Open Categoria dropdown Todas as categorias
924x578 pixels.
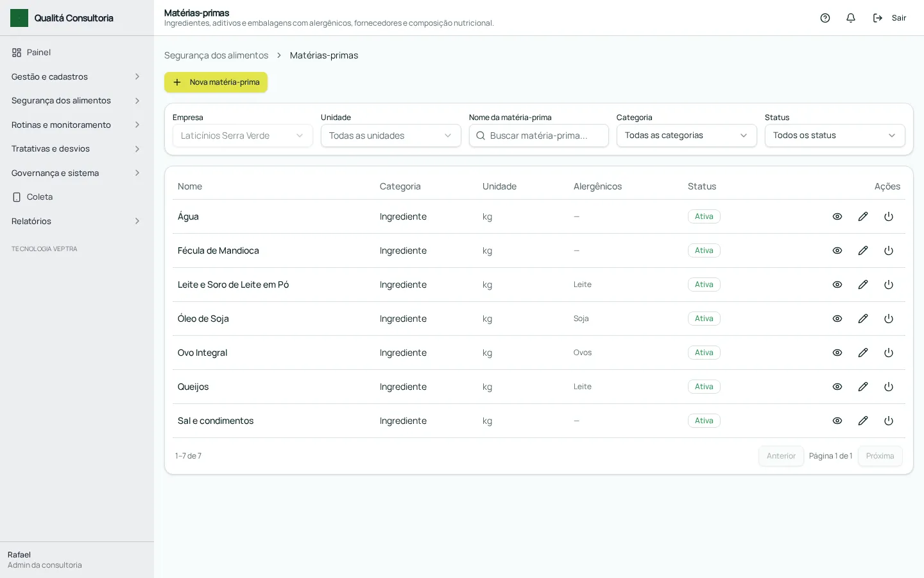coord(687,136)
